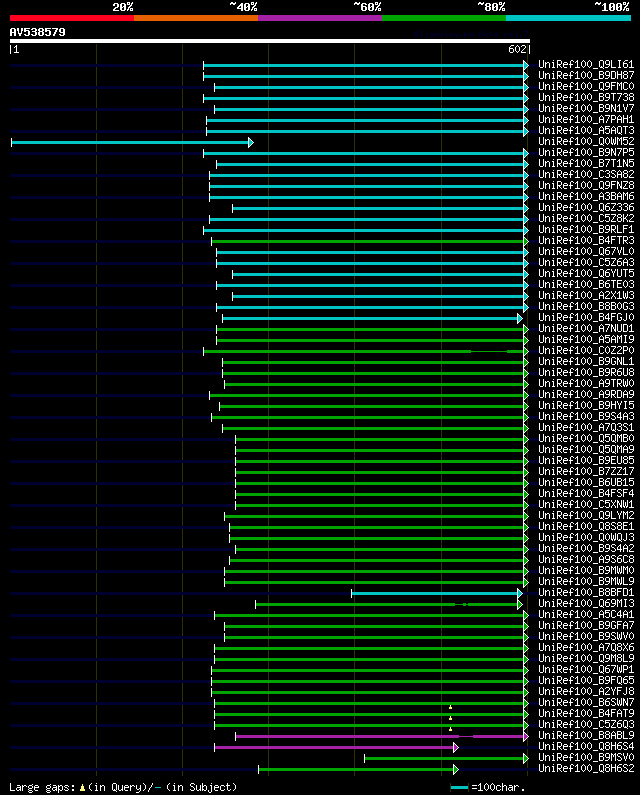Click the faint AlignView.pm Beta rel.7 text
This screenshot has width=640, height=795.
(x=471, y=34)
